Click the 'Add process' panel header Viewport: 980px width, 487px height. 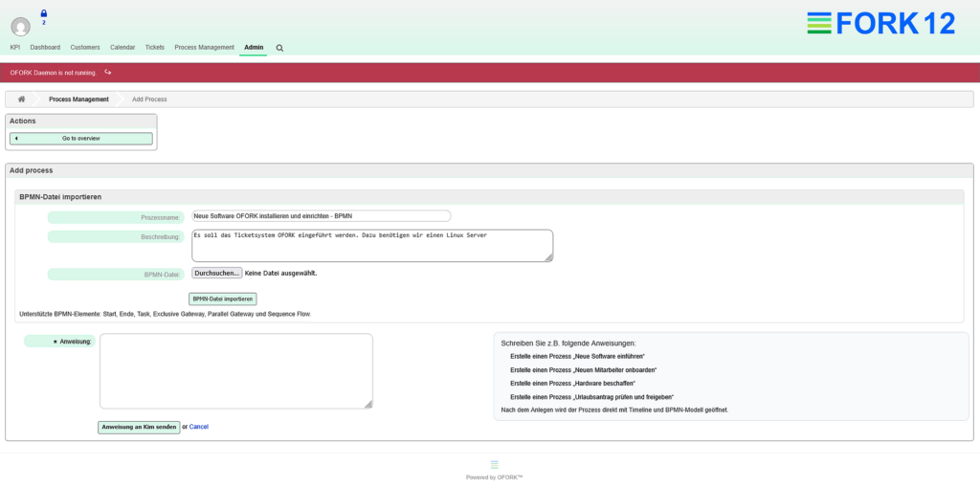pos(489,170)
